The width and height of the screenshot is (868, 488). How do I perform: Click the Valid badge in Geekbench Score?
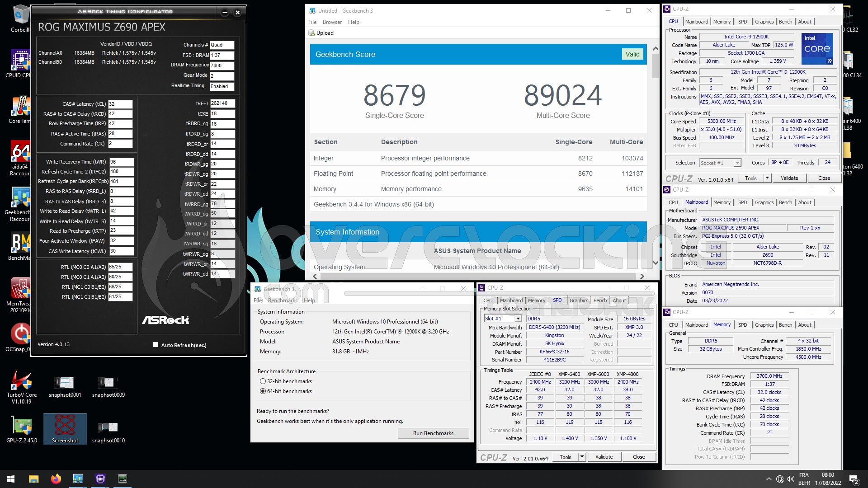[x=632, y=54]
